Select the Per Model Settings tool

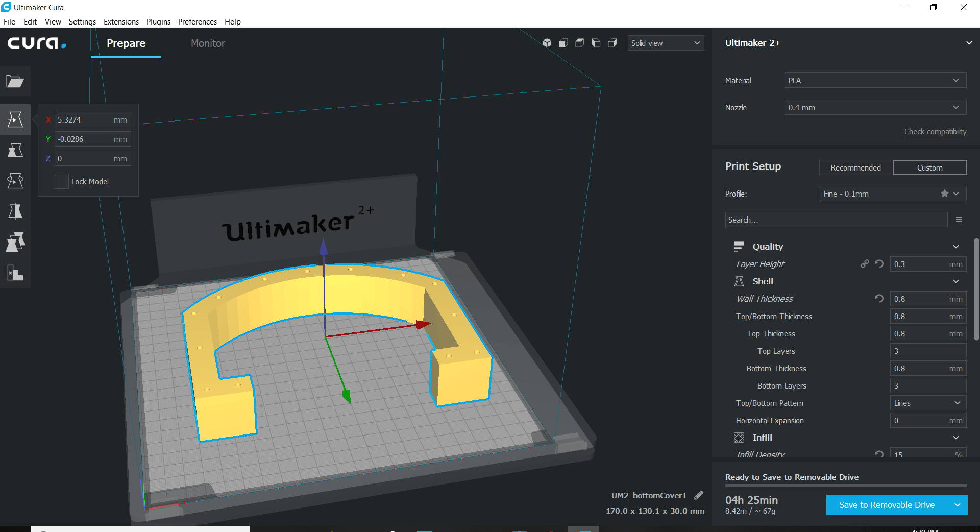[15, 242]
